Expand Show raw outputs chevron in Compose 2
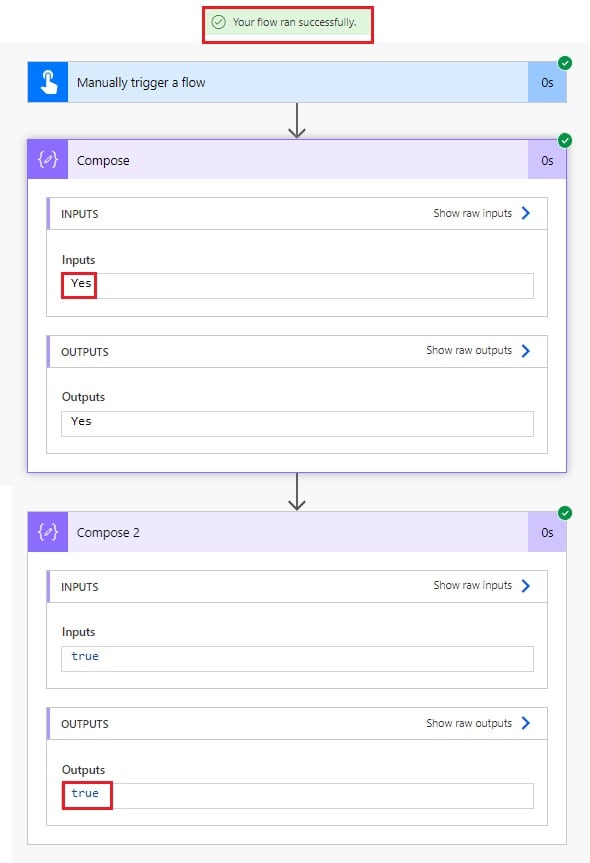The image size is (590, 863). tap(526, 723)
